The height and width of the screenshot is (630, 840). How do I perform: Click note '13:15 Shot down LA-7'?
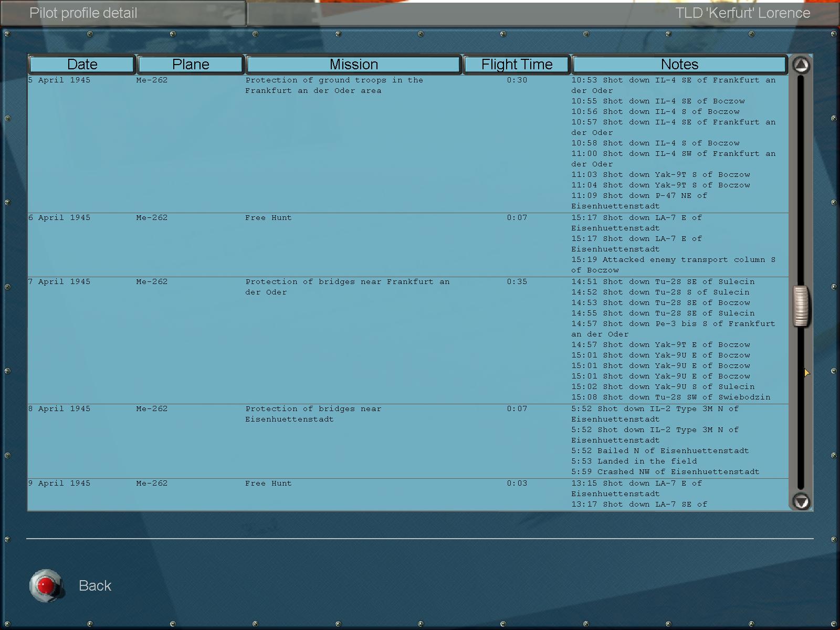[x=637, y=489]
